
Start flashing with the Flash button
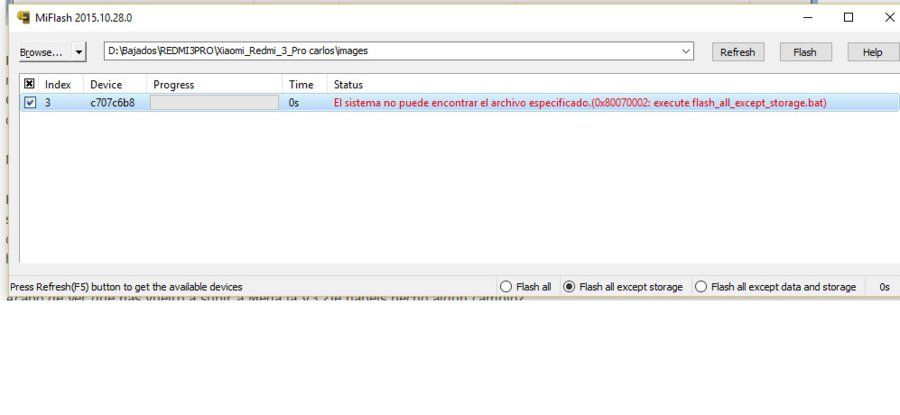pyautogui.click(x=805, y=52)
